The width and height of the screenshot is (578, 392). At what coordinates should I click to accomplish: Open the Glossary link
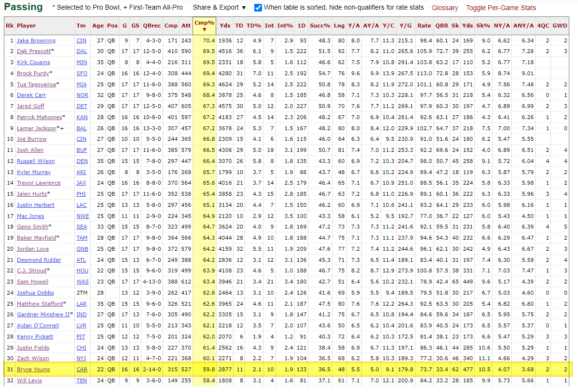(444, 8)
